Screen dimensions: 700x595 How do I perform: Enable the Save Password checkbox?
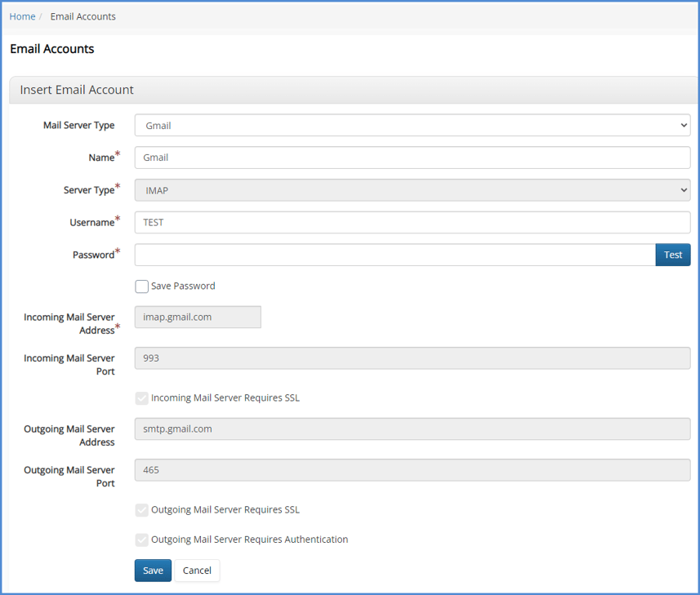tap(142, 286)
